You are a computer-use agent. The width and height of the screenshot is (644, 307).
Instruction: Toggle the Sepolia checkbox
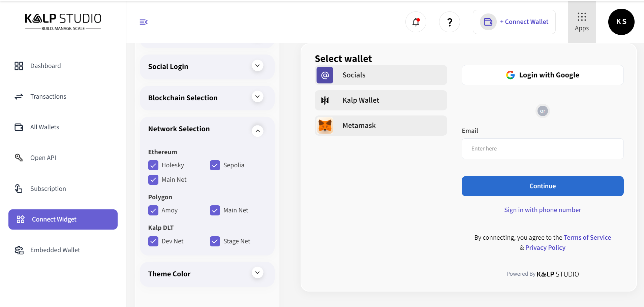click(215, 165)
